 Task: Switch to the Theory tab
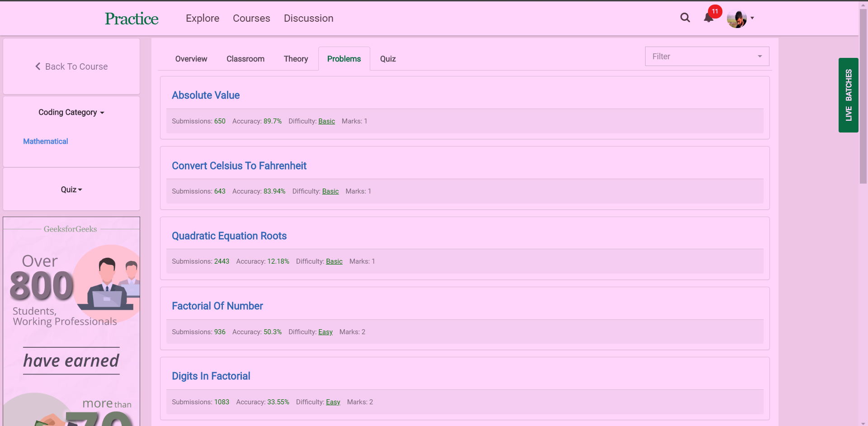(296, 59)
